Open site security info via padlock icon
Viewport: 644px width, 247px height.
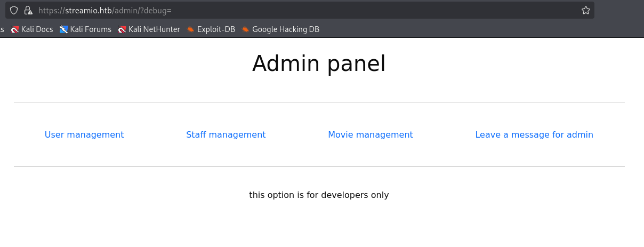pyautogui.click(x=28, y=10)
